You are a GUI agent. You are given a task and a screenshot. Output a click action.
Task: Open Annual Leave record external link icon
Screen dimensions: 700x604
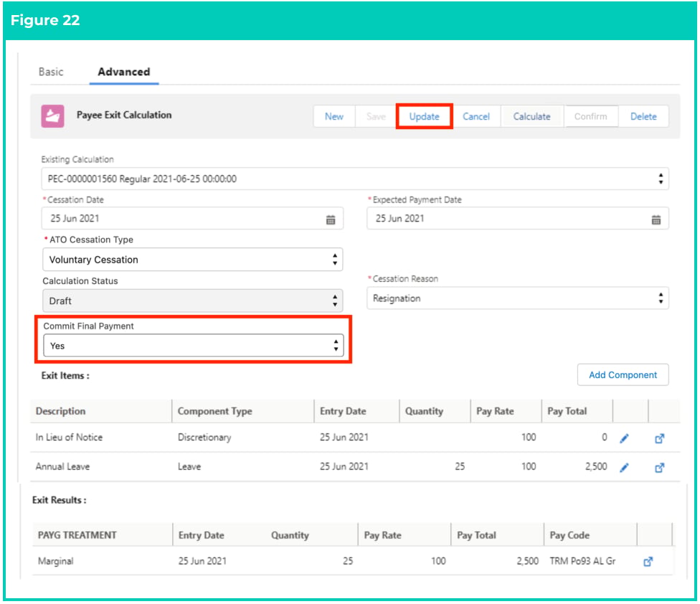click(659, 468)
